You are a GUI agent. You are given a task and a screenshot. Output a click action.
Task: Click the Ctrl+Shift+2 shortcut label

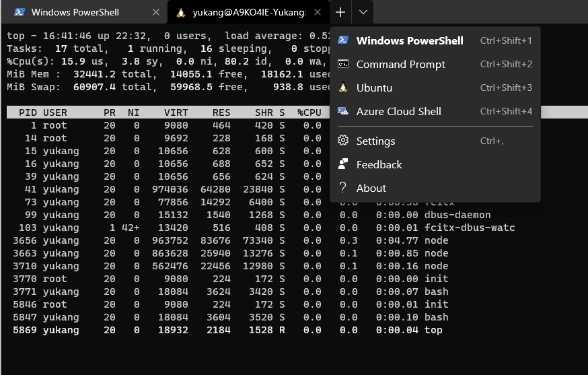point(506,64)
